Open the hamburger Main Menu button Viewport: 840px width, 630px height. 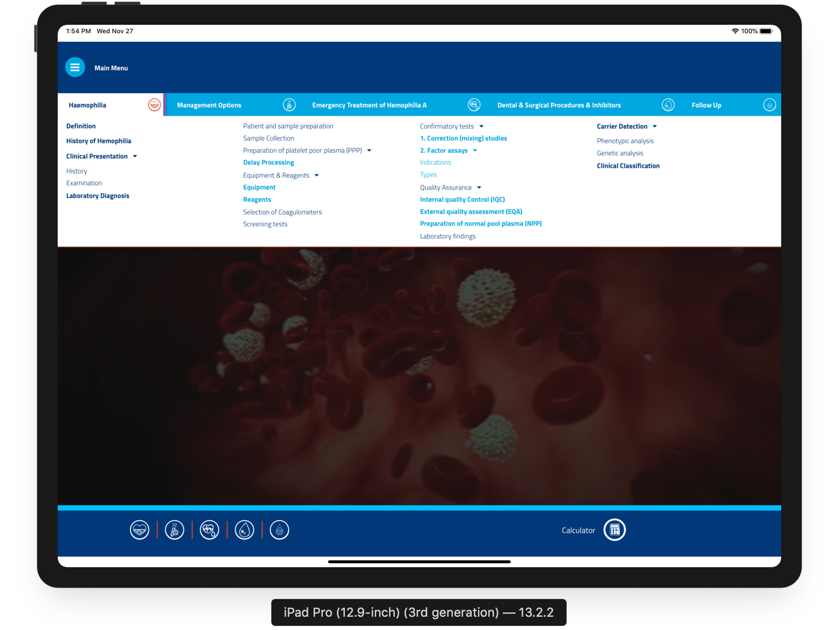[x=75, y=67]
